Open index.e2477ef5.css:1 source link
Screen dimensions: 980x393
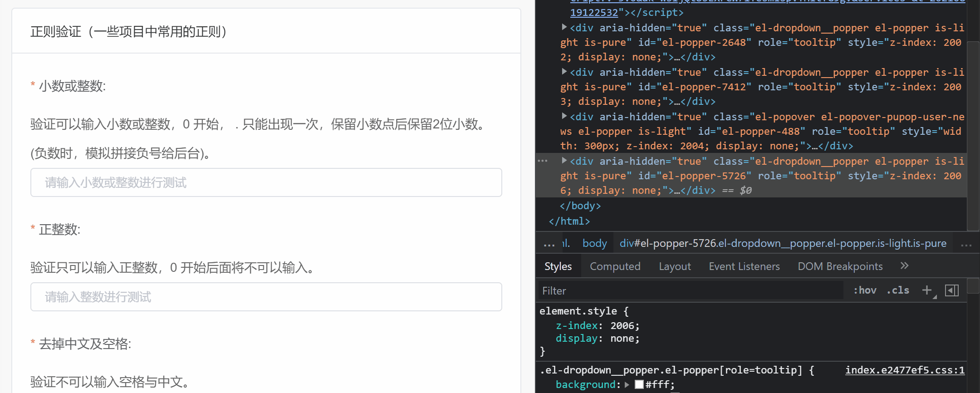click(x=905, y=370)
